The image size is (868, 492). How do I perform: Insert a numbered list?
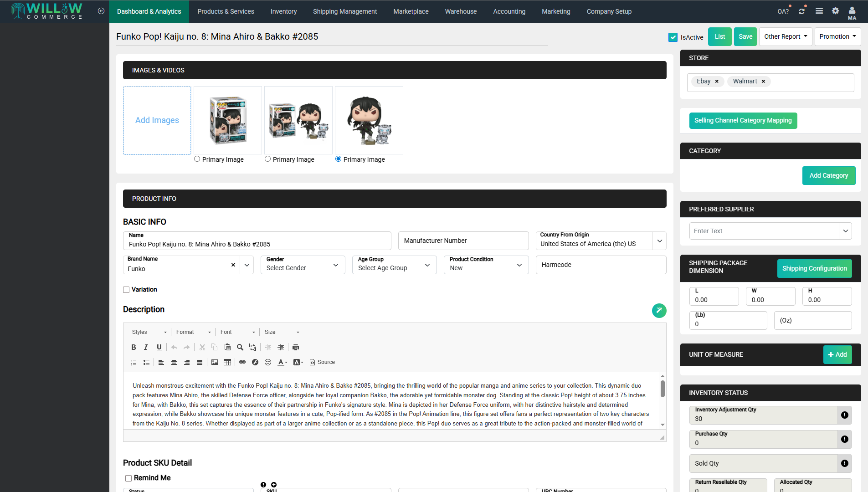point(134,362)
